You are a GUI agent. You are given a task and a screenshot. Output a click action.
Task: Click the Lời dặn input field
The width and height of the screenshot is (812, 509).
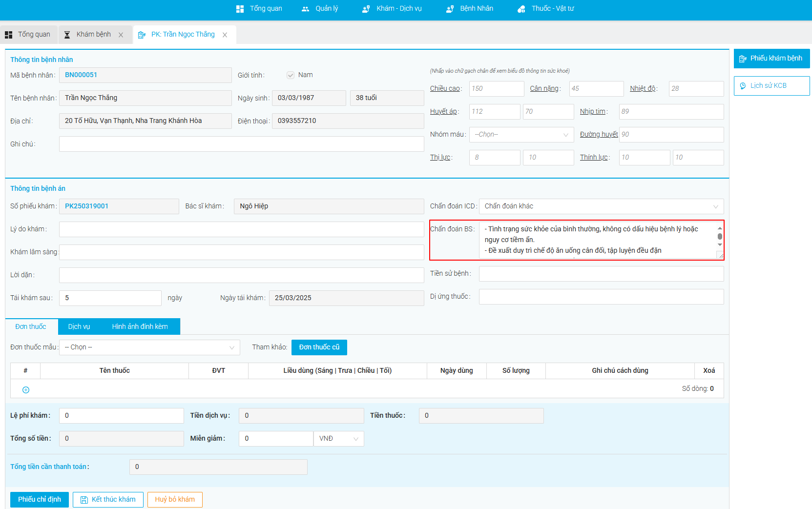coord(242,275)
